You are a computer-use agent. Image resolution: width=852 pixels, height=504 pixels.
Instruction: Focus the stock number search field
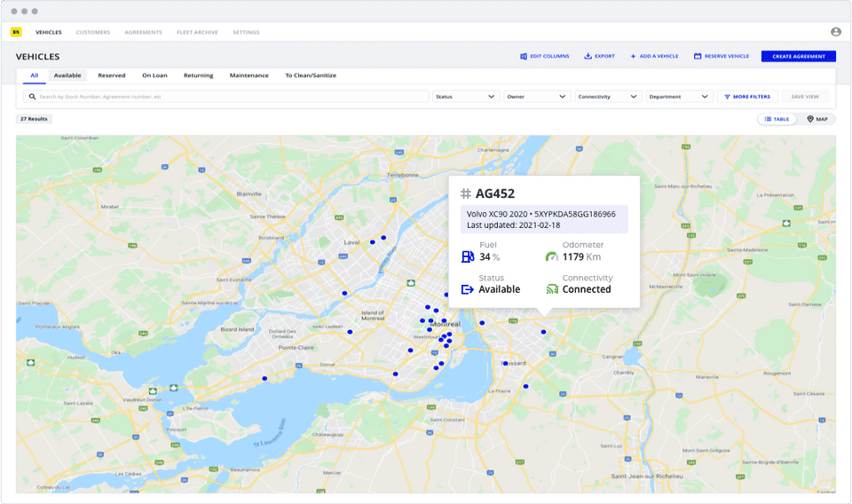tap(226, 97)
